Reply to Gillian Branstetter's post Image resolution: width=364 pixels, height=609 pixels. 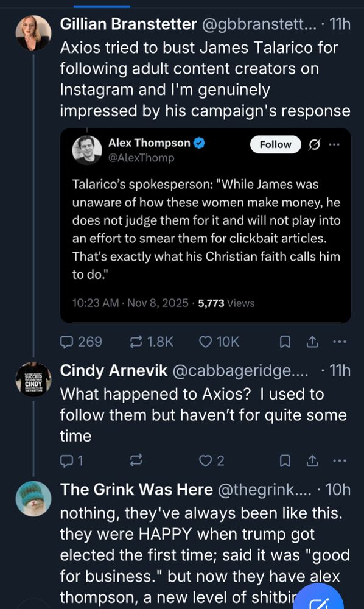68,342
